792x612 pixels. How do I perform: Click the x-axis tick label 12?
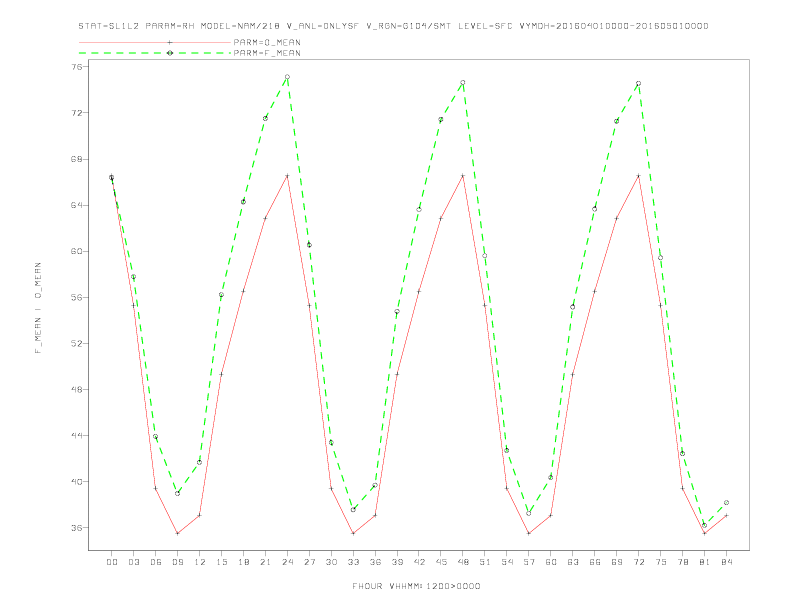[200, 562]
